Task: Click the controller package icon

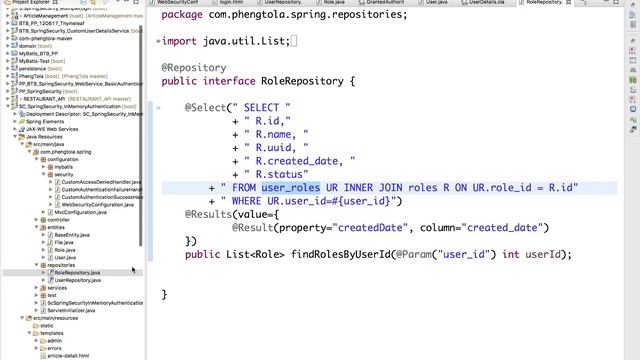Action: coord(43,220)
